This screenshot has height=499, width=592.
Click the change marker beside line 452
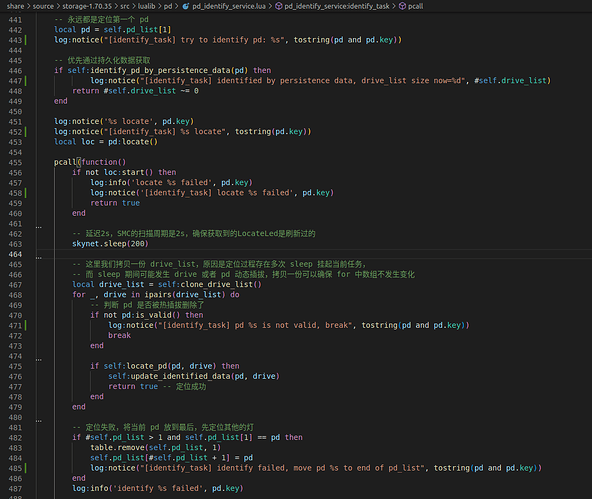(x=26, y=132)
